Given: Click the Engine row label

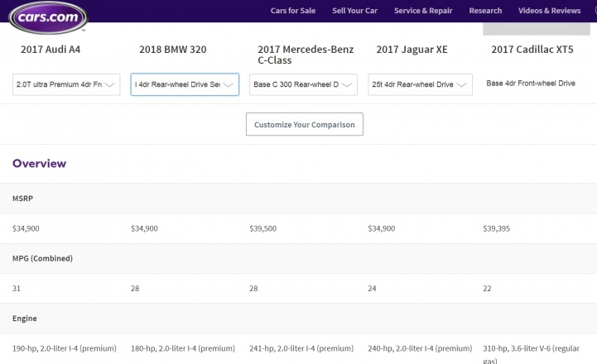Looking at the screenshot, I should [x=24, y=318].
